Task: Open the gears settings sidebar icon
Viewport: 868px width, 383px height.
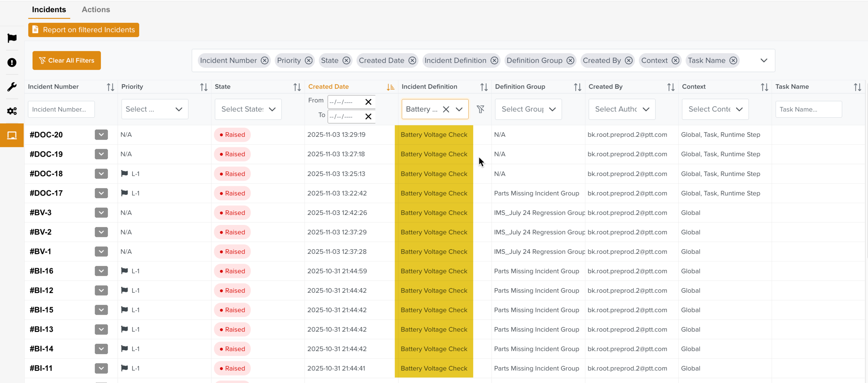Action: (12, 111)
